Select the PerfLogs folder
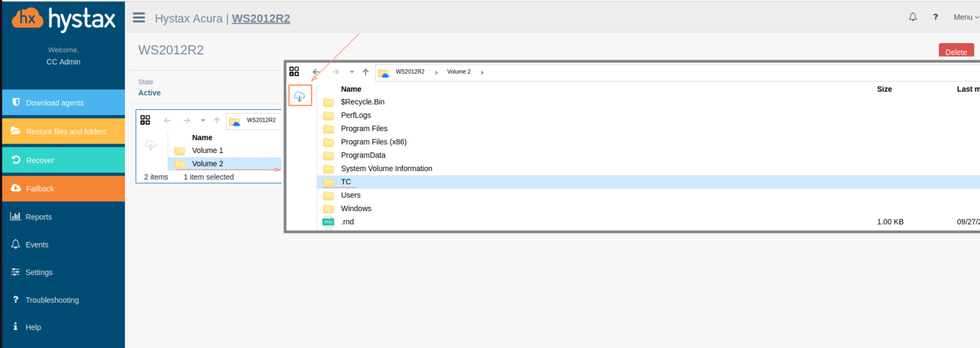This screenshot has height=348, width=980. pyautogui.click(x=648, y=115)
